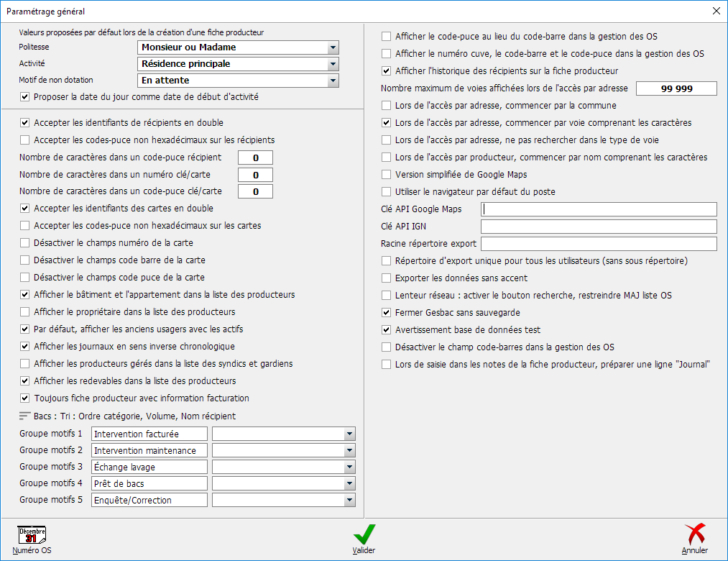
Task: Click the red Annuler cross icon
Action: pos(694,534)
